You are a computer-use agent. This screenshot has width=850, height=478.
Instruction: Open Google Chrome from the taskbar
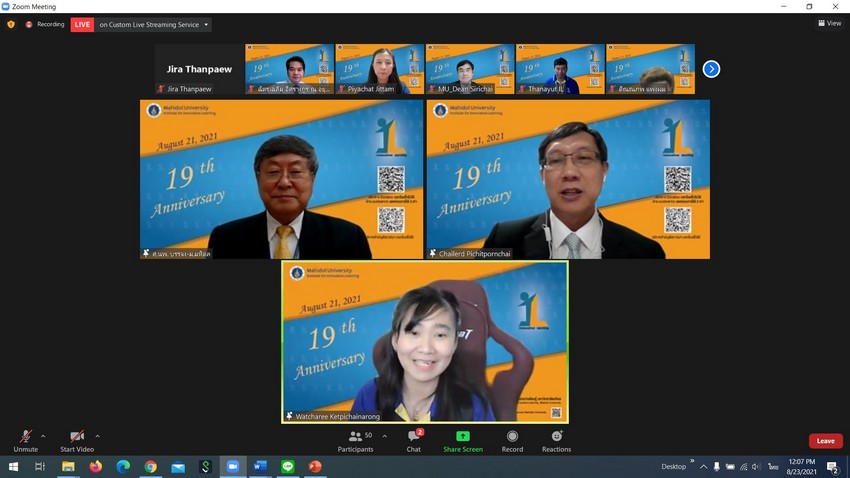pos(150,467)
